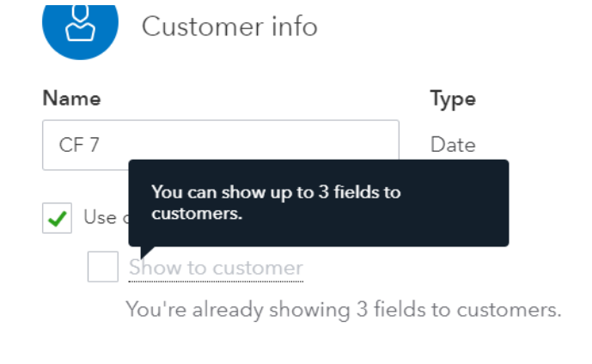Image resolution: width=592 pixels, height=364 pixels.
Task: Enable the Show to customer checkbox
Action: (103, 267)
